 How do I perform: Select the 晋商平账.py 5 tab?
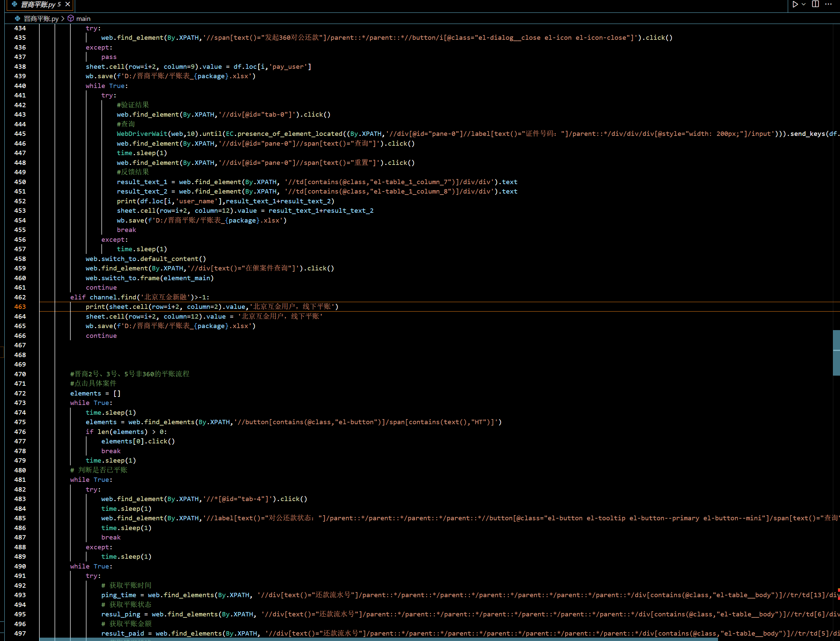40,5
